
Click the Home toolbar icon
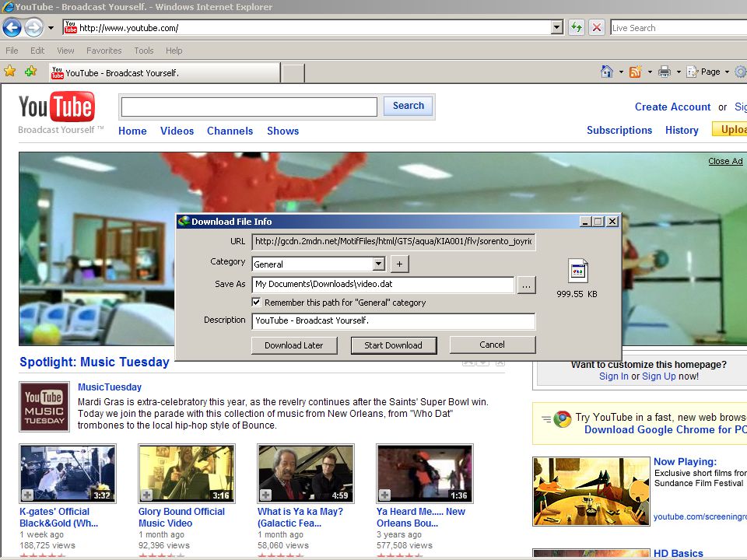coord(606,72)
